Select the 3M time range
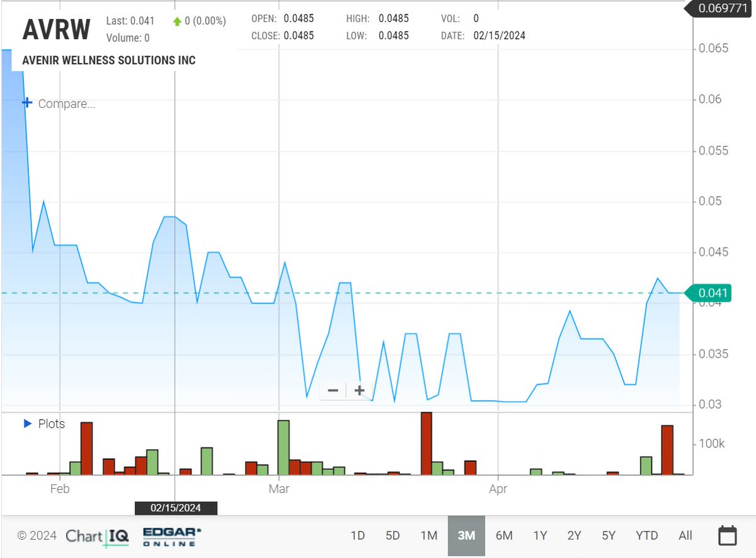This screenshot has width=756, height=558. pyautogui.click(x=466, y=536)
